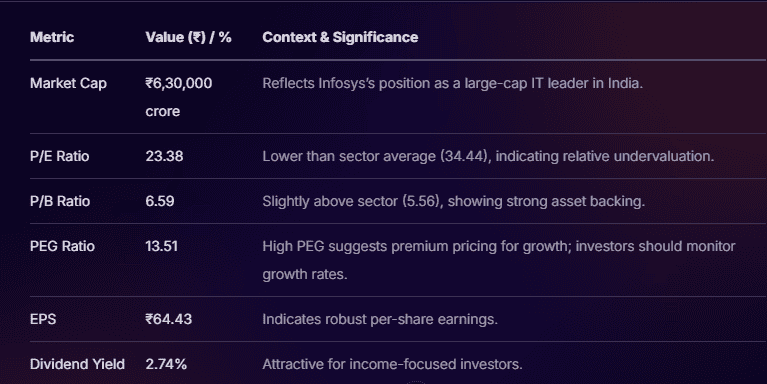Select the High PEG premium pricing text
This screenshot has width=767, height=384.
pos(499,260)
